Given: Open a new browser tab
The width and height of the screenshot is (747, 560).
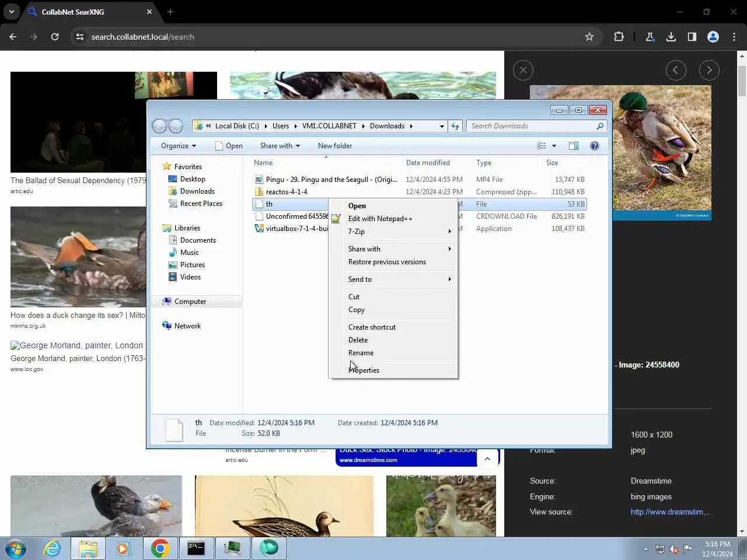Looking at the screenshot, I should click(170, 12).
